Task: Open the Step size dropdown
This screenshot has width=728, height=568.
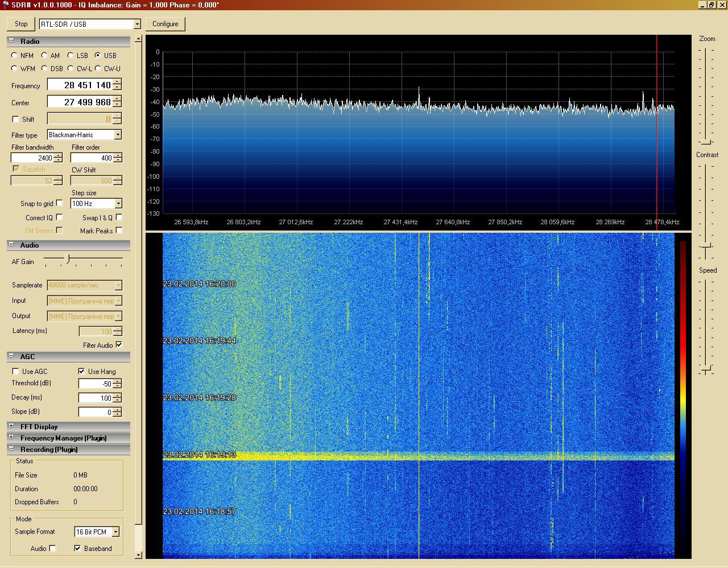Action: (x=118, y=204)
